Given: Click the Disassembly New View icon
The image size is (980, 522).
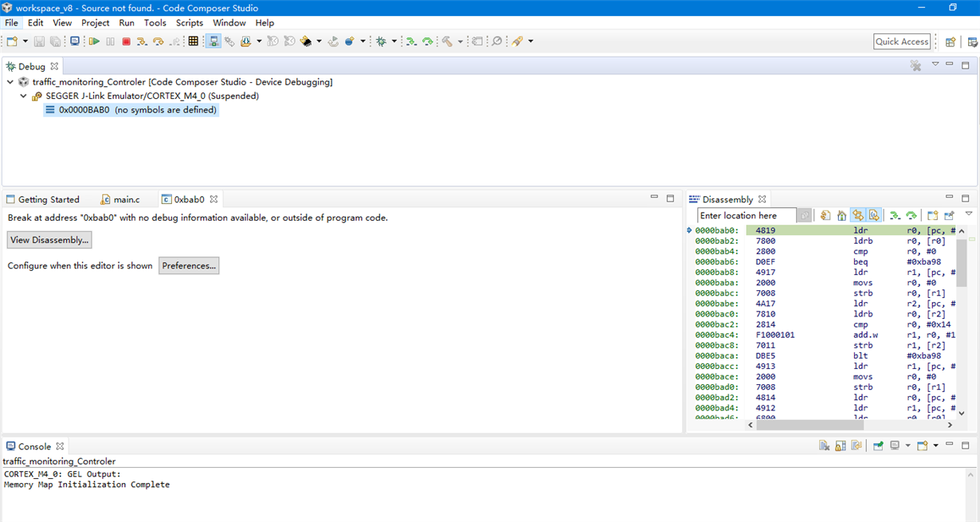Looking at the screenshot, I should tap(932, 215).
